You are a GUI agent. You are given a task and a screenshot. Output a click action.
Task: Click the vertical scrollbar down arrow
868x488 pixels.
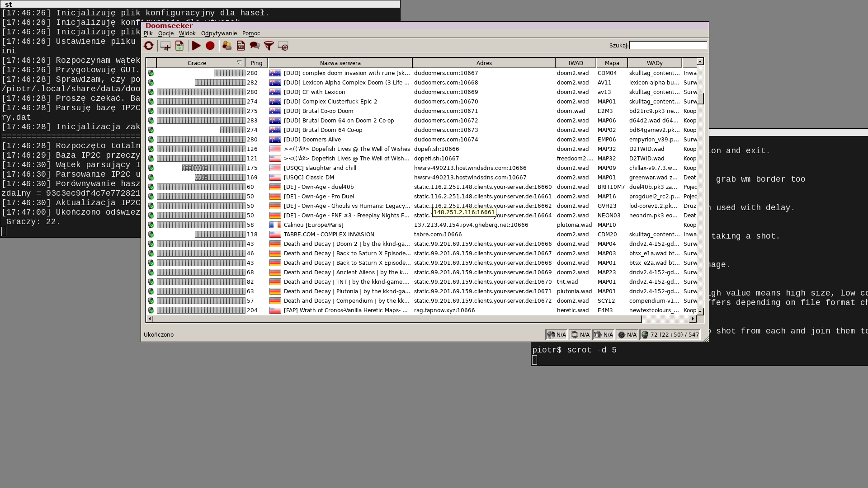[700, 312]
